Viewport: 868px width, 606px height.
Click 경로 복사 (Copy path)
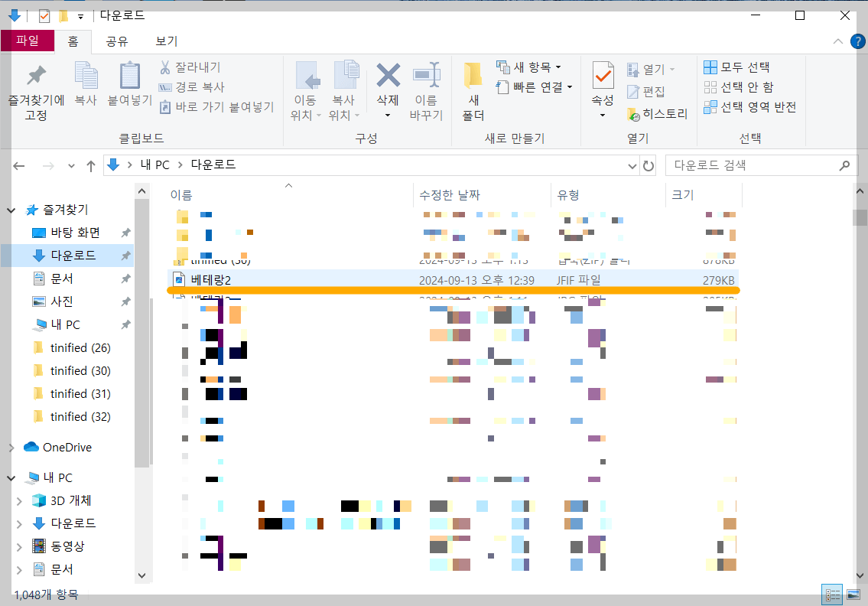point(191,87)
